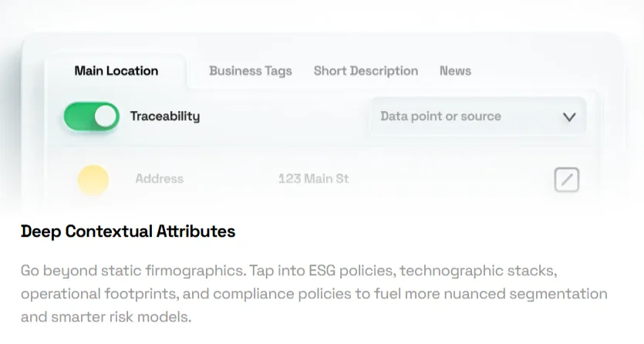Click the edit pencil icon beside address

(x=566, y=180)
